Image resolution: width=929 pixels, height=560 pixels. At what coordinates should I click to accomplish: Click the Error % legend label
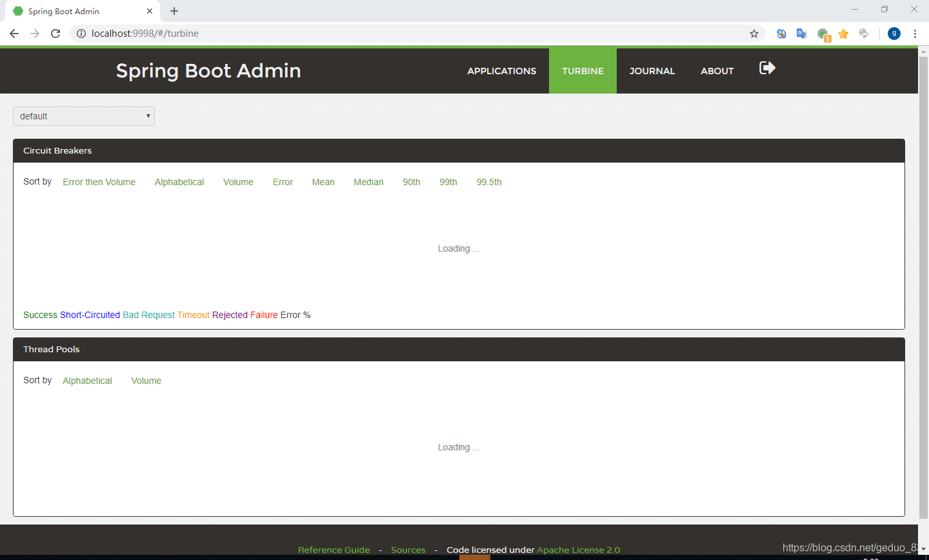point(295,315)
